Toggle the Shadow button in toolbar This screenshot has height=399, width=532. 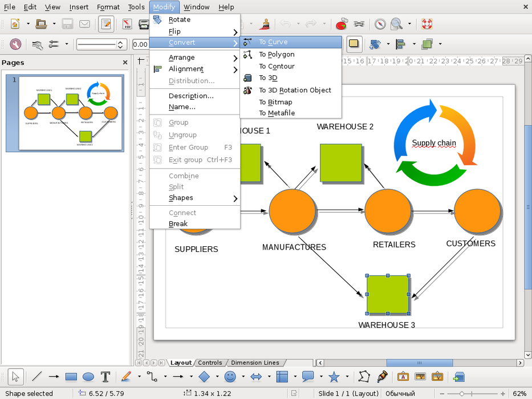354,44
